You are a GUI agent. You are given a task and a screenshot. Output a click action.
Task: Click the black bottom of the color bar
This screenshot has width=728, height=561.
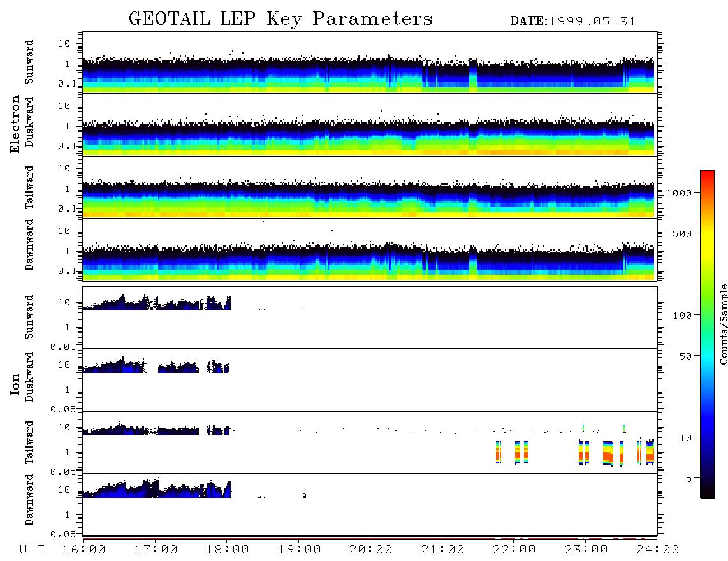(x=707, y=492)
